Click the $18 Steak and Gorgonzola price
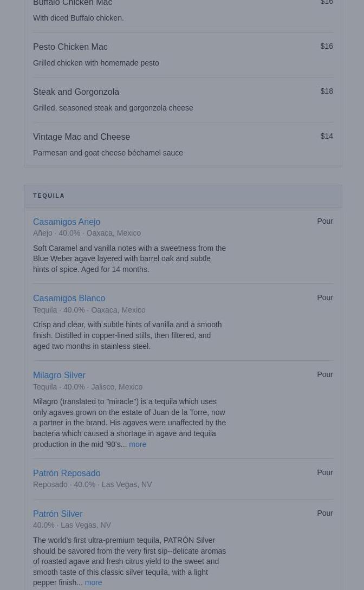Viewport: 364px width, 590px height. coord(327,91)
